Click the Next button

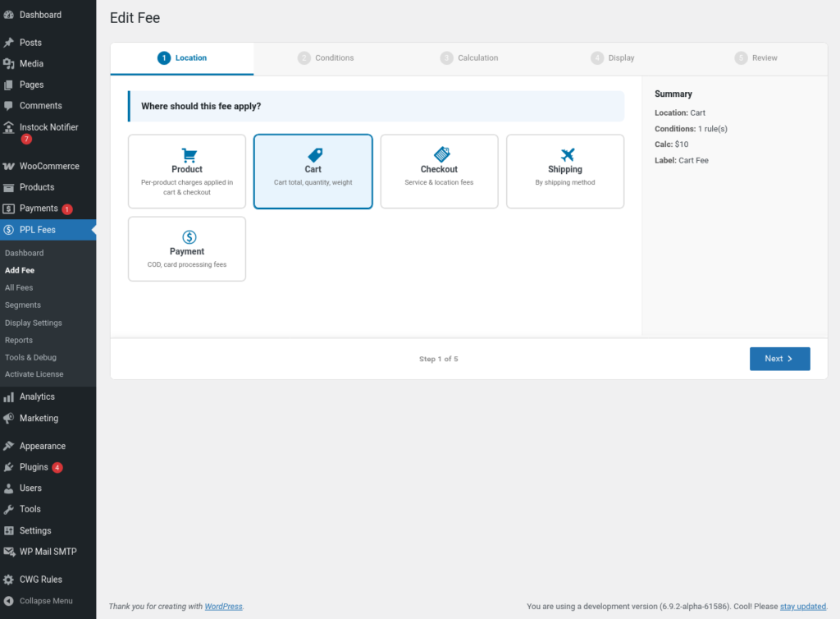(x=779, y=359)
